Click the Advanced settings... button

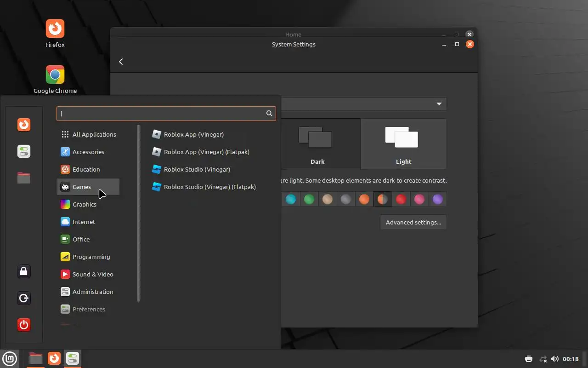413,222
